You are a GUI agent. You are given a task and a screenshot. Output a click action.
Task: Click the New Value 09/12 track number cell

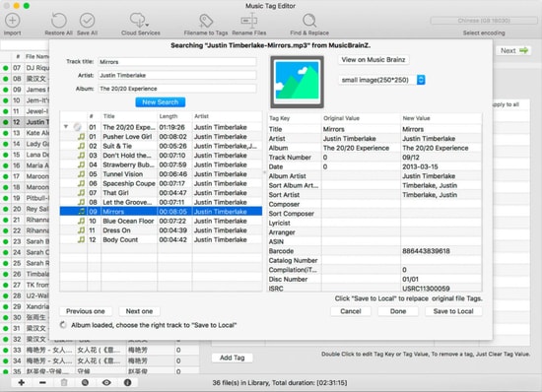pos(441,158)
